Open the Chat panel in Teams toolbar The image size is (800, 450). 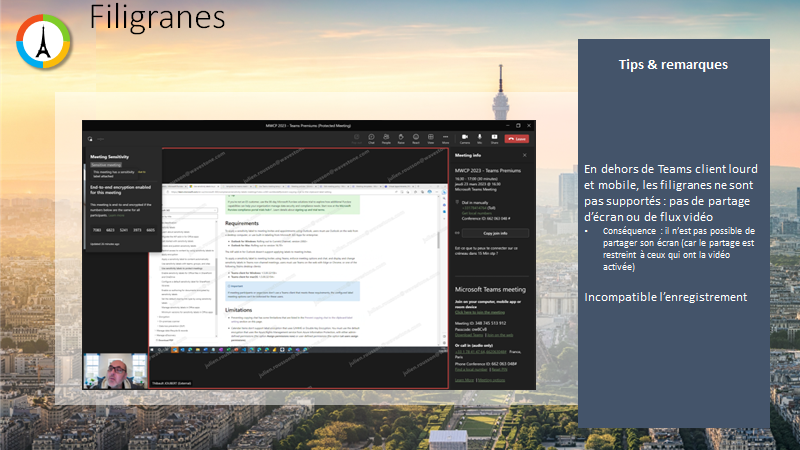(371, 139)
